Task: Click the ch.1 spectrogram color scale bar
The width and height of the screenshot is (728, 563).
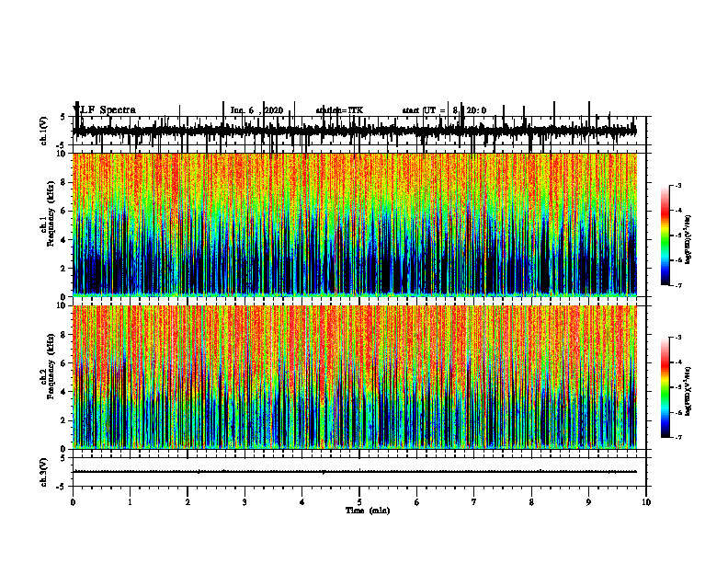Action: pos(665,236)
